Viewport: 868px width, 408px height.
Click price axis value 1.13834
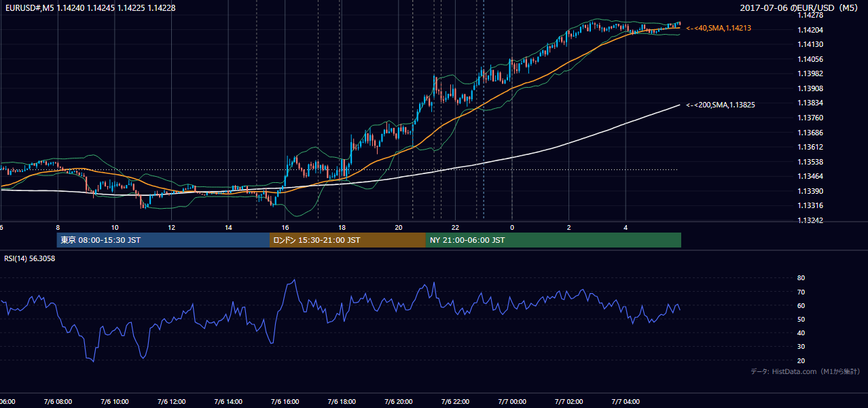[x=810, y=103]
